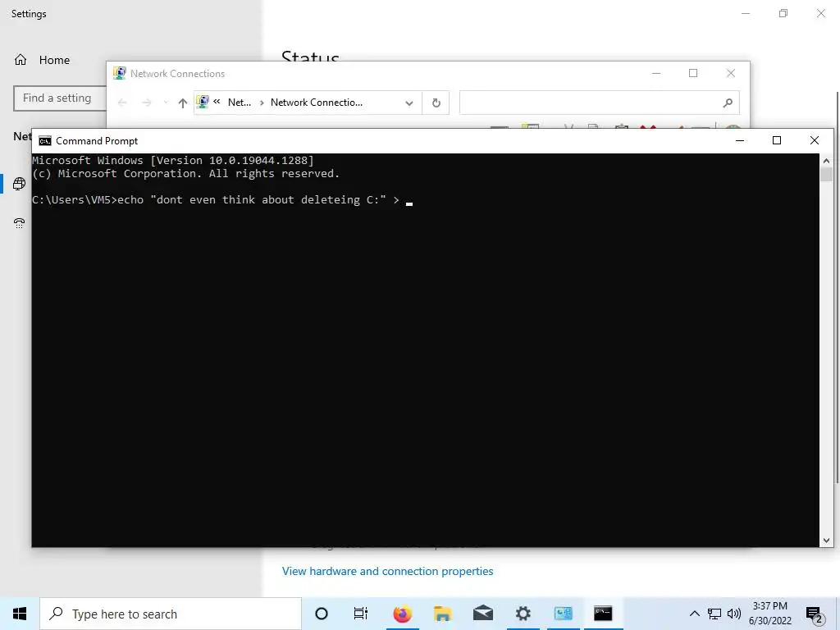Viewport: 840px width, 630px height.
Task: Open Home label in Settings
Action: pyautogui.click(x=54, y=60)
